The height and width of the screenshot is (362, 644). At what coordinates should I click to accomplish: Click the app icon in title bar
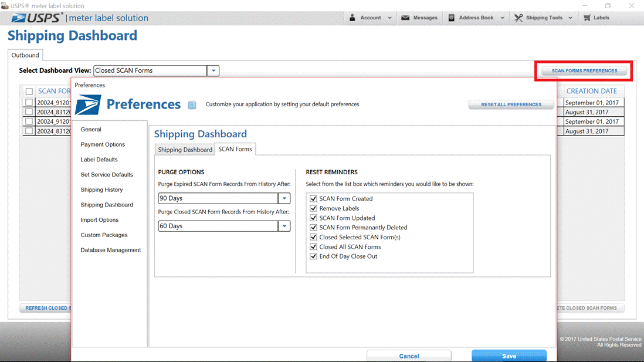pos(5,6)
